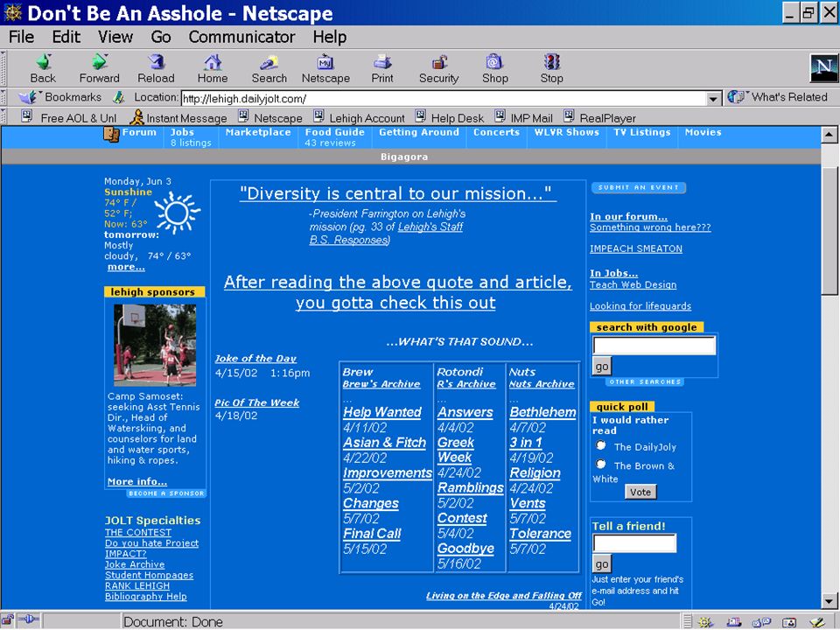This screenshot has height=630, width=840.
Task: Click the Tell a friend email field
Action: click(x=634, y=543)
